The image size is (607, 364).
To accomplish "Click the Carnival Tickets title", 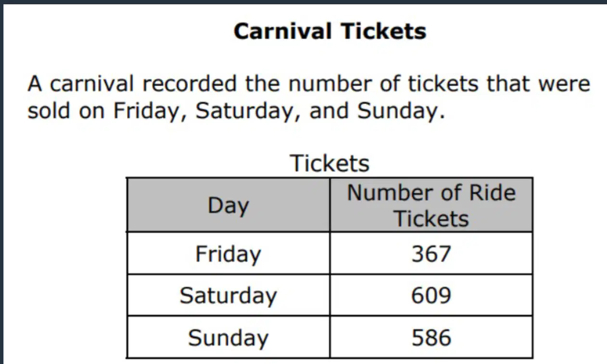I will coord(330,31).
